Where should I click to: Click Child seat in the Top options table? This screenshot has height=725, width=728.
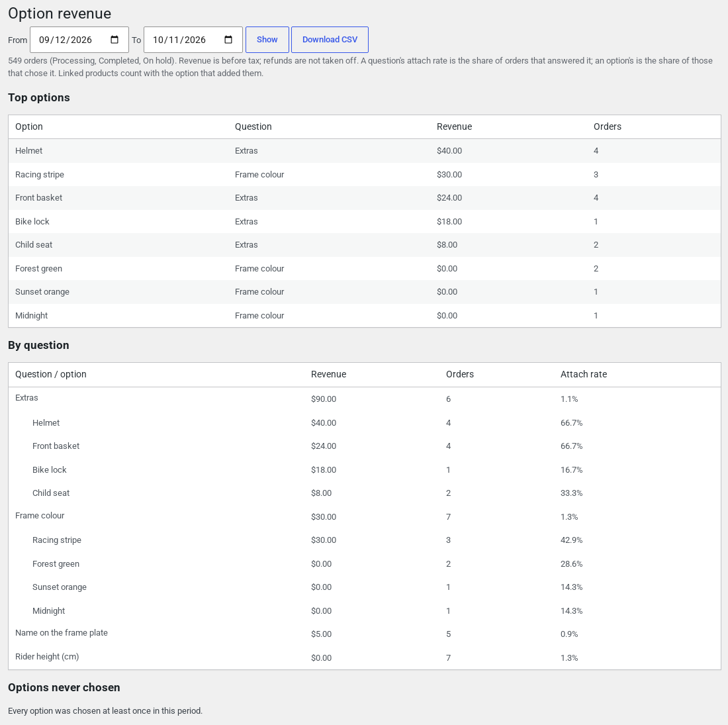coord(34,245)
